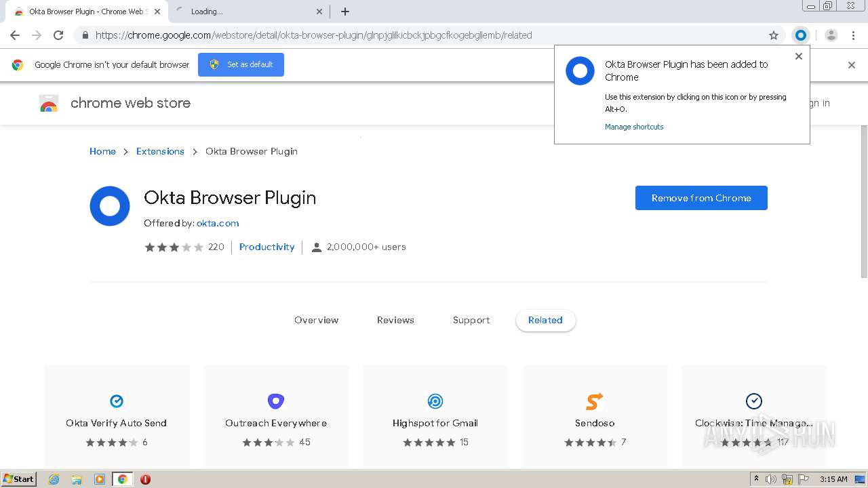Open the Windows Start menu
This screenshot has height=488, width=868.
point(19,479)
